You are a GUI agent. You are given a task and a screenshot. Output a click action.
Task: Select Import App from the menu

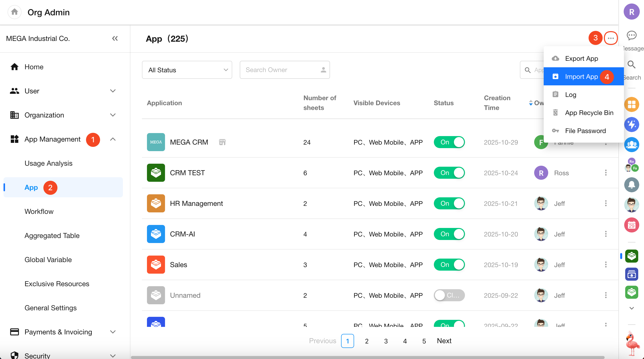point(581,77)
